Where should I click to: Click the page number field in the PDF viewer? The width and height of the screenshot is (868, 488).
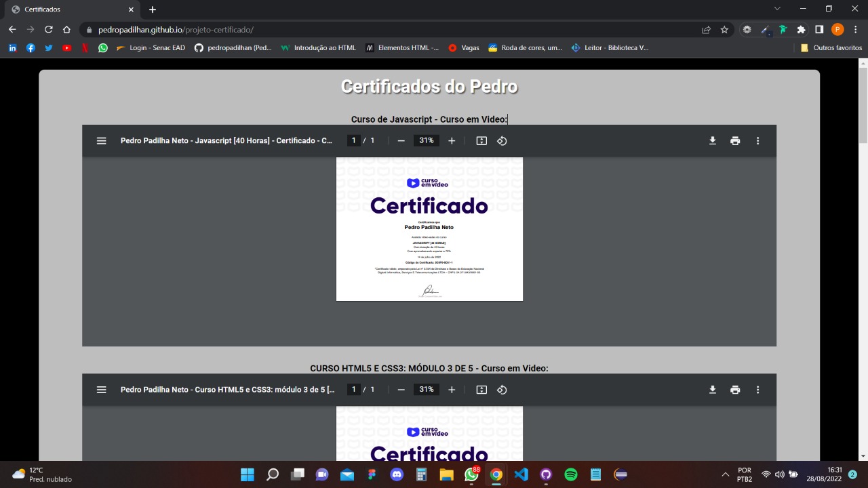pyautogui.click(x=353, y=140)
